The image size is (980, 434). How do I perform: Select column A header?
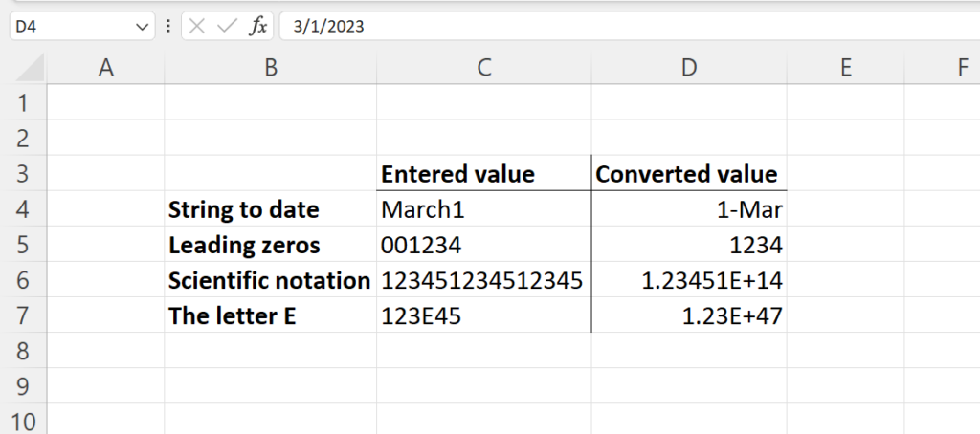pyautogui.click(x=105, y=68)
